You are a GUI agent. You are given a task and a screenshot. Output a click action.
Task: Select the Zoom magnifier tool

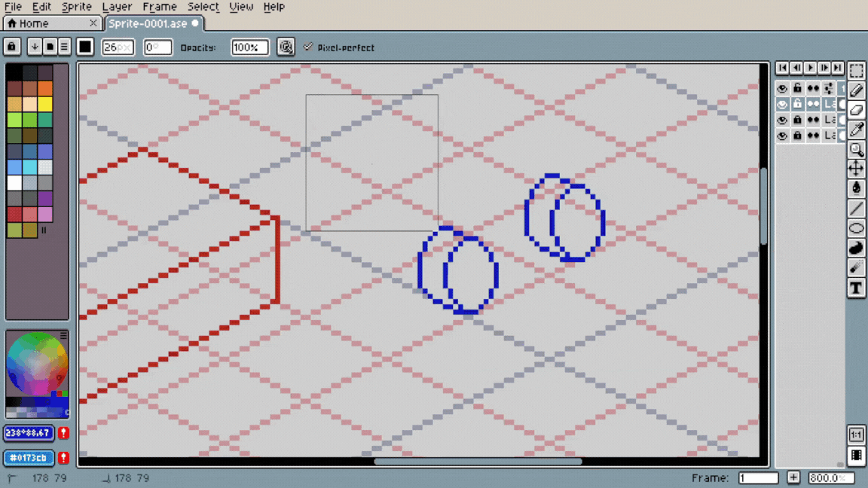[x=857, y=149]
